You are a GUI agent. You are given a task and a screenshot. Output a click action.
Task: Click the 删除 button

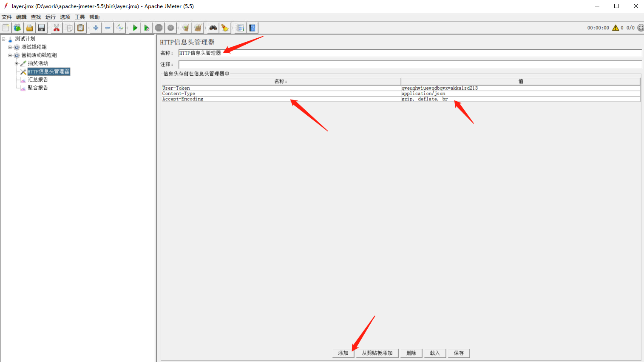tap(411, 353)
